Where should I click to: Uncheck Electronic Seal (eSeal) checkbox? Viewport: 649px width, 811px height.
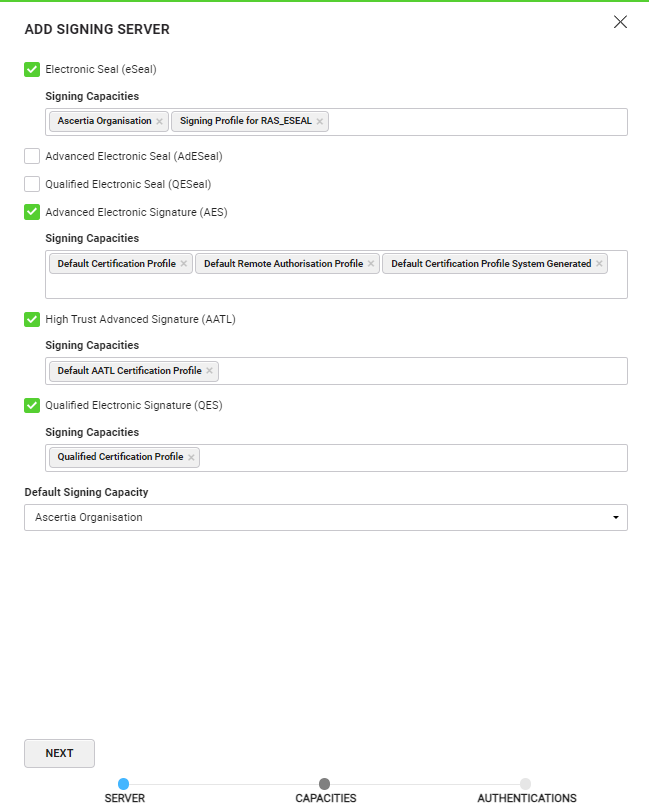32,70
